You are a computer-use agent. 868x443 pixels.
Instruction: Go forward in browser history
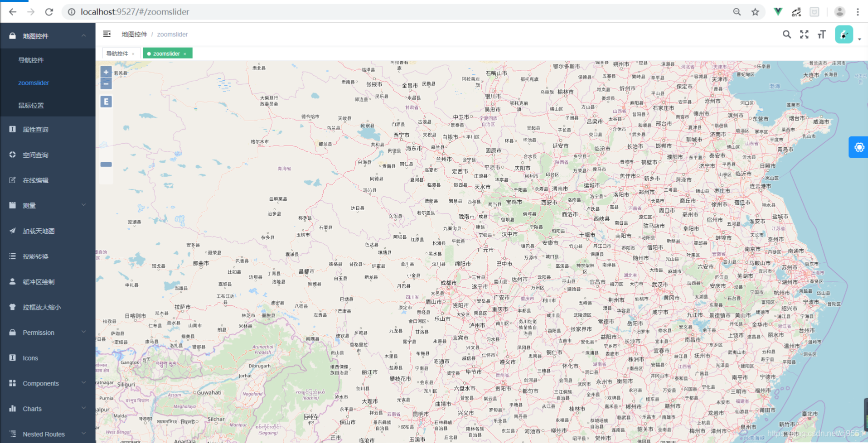(31, 12)
